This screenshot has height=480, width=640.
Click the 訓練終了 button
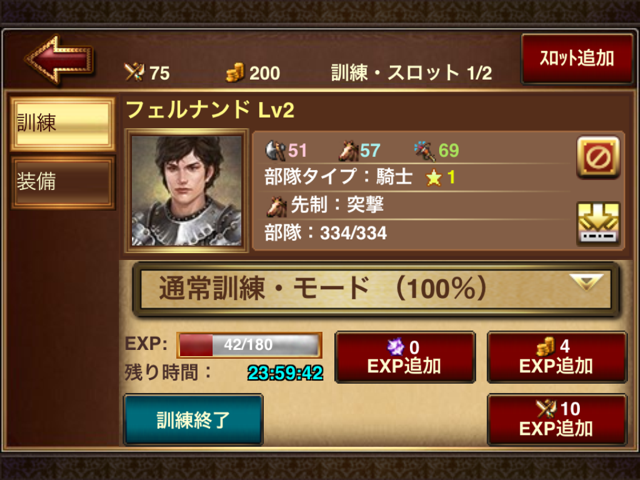point(193,420)
